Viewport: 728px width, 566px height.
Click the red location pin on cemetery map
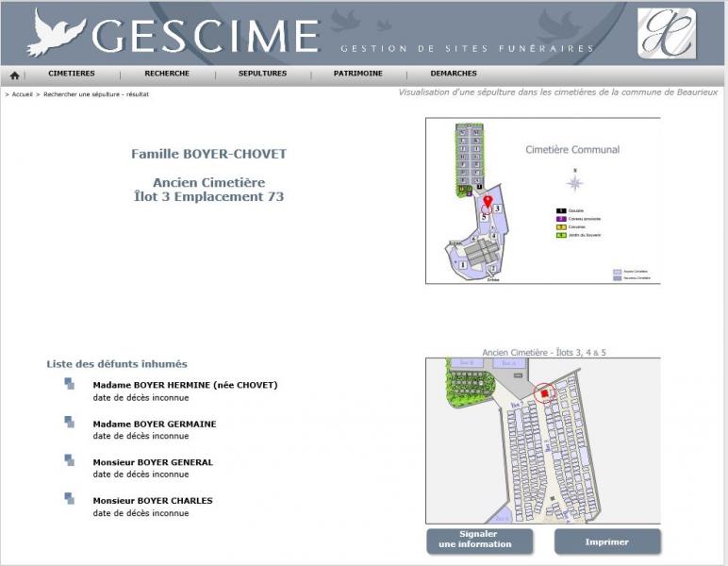tap(488, 202)
